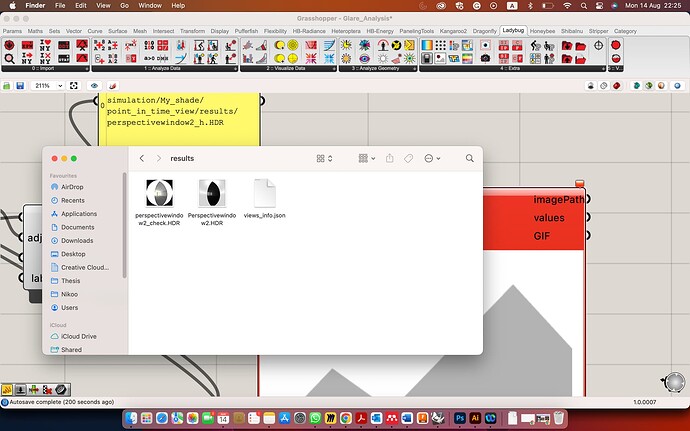This screenshot has height=431, width=690.
Task: Click the thermometer comfort icon in Analyze Data
Action: point(181,45)
